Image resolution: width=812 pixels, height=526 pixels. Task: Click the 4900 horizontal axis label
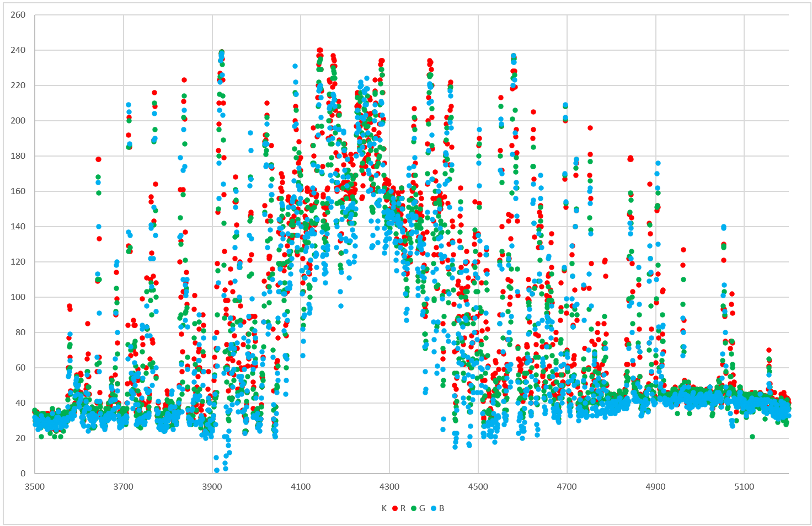655,486
